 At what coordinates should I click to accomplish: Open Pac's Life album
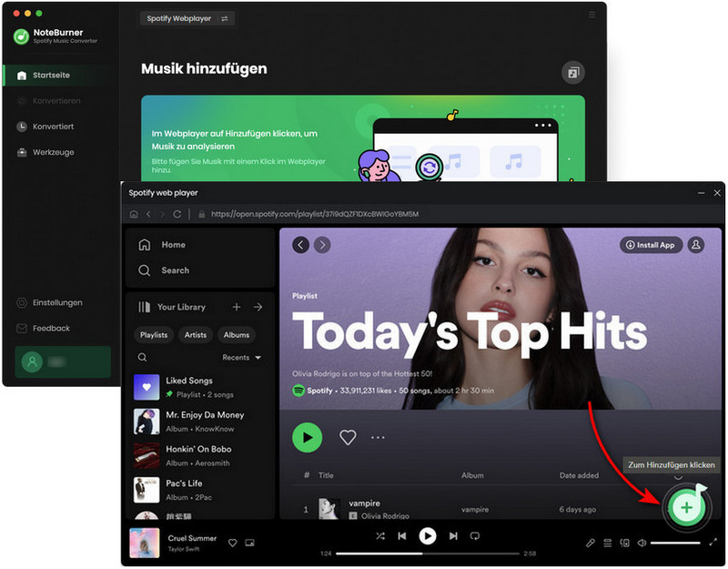(x=199, y=490)
